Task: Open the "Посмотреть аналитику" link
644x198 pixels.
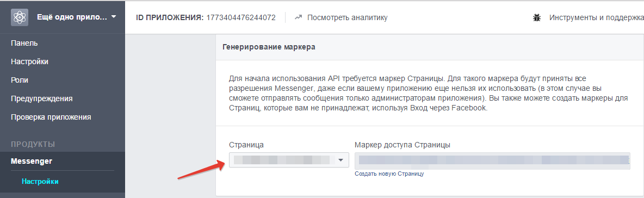Action: [347, 17]
